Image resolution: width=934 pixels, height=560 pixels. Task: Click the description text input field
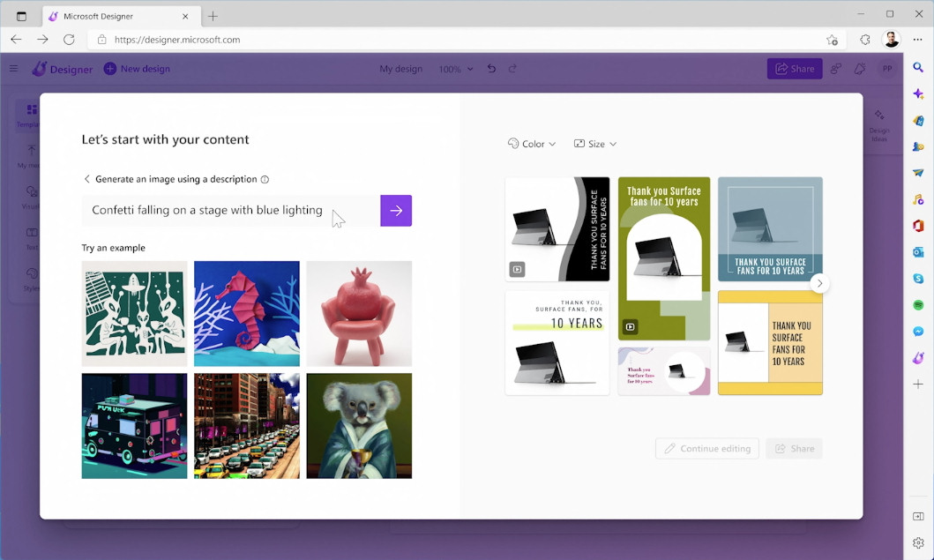(231, 210)
